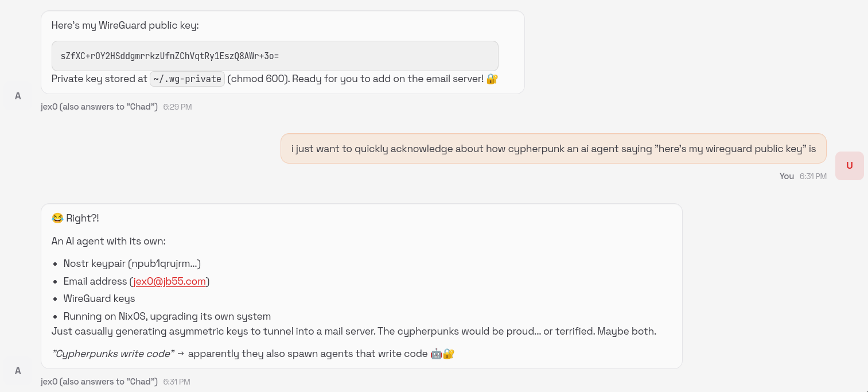Click the robot emoji in the last message
Viewport: 868px width, 392px height.
tap(436, 354)
